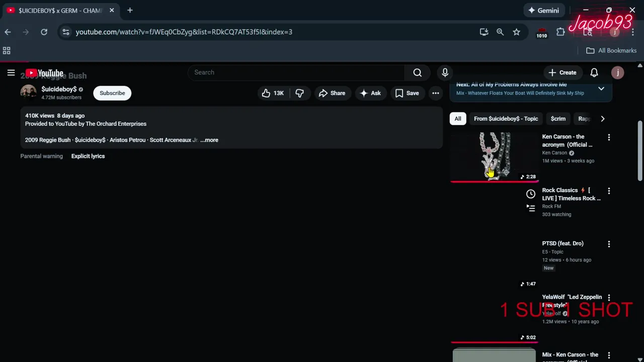Open a new browser tab
Screen dimensions: 644x362
coord(130,10)
